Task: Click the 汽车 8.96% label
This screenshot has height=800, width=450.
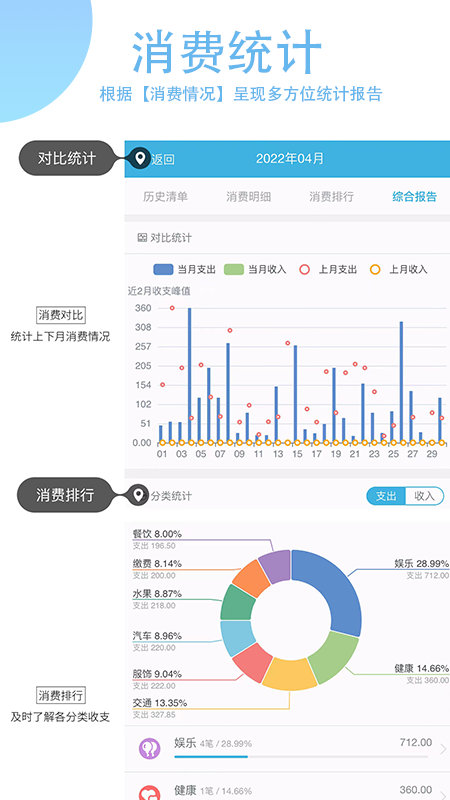Action: click(157, 636)
